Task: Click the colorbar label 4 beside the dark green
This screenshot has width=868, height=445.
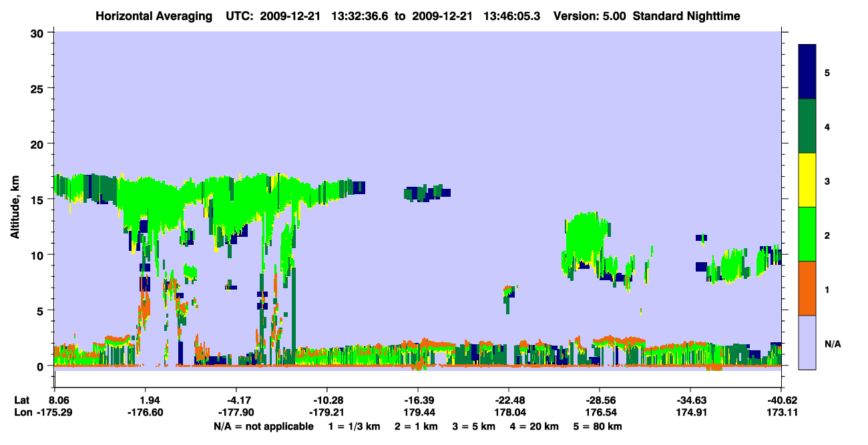Action: tap(827, 126)
